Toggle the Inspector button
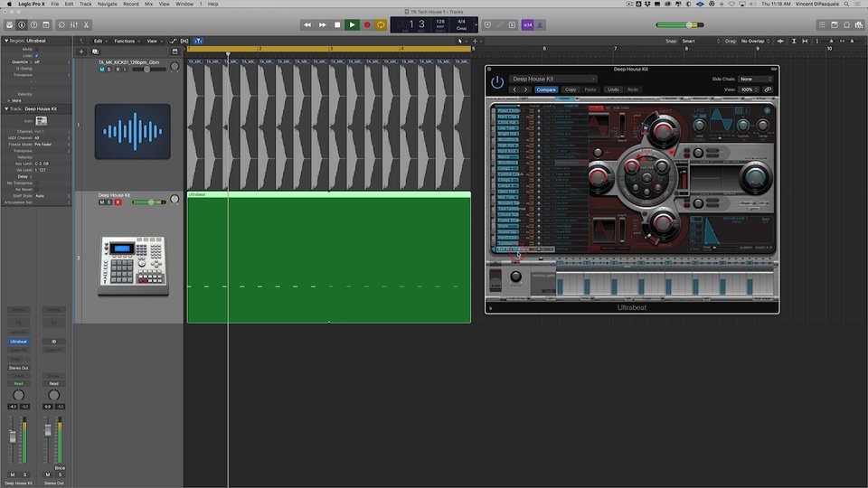 pos(22,25)
